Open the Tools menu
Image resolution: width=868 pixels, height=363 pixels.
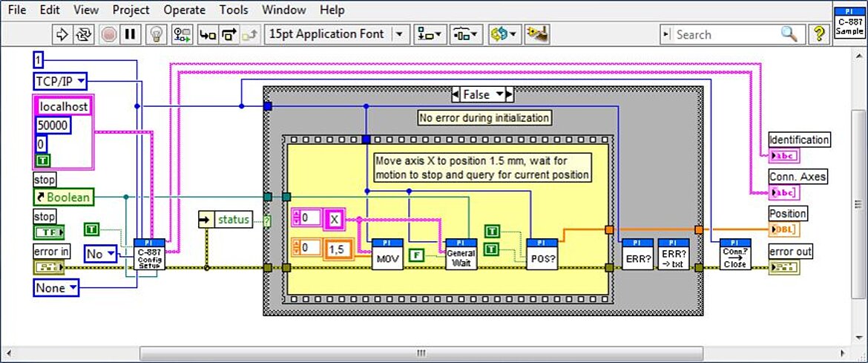233,10
